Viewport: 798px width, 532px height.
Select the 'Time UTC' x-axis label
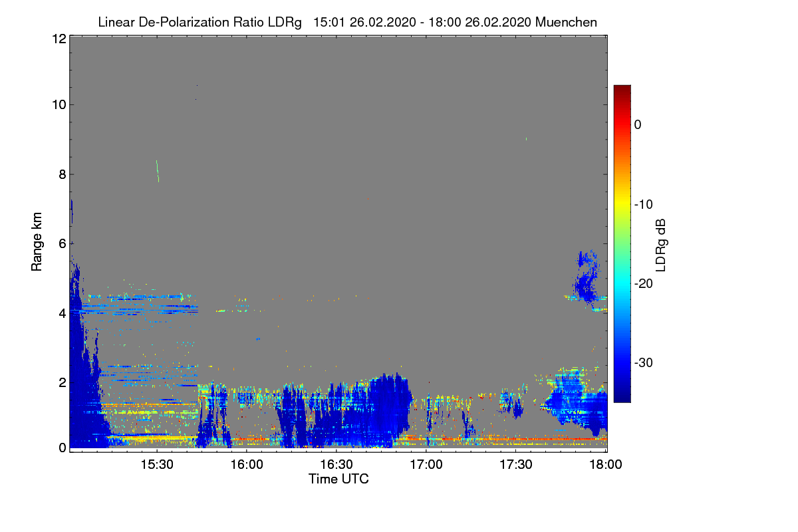[x=338, y=479]
